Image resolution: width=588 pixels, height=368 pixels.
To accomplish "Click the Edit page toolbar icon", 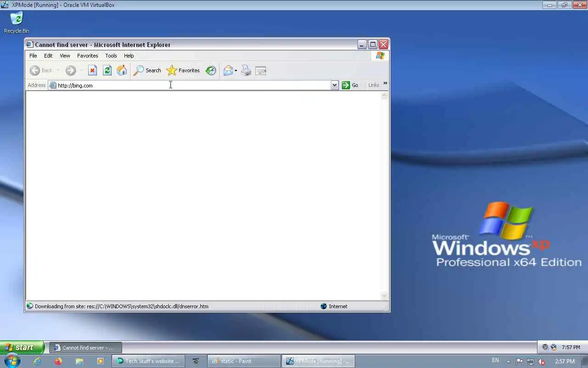I will click(x=260, y=70).
